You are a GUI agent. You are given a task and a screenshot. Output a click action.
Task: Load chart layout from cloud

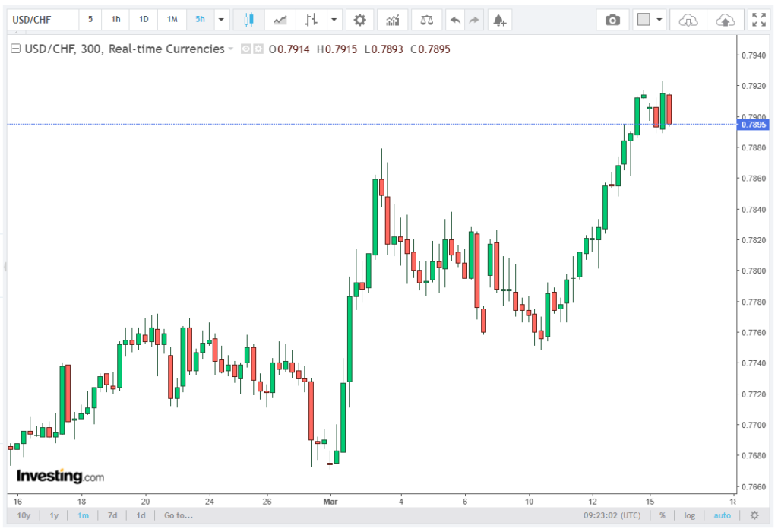(688, 20)
